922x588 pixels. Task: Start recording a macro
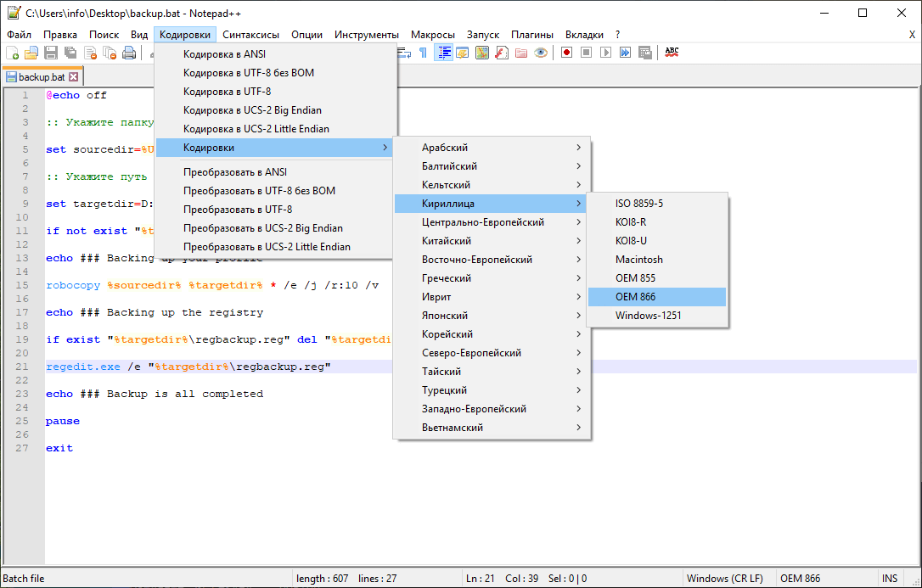[x=567, y=52]
